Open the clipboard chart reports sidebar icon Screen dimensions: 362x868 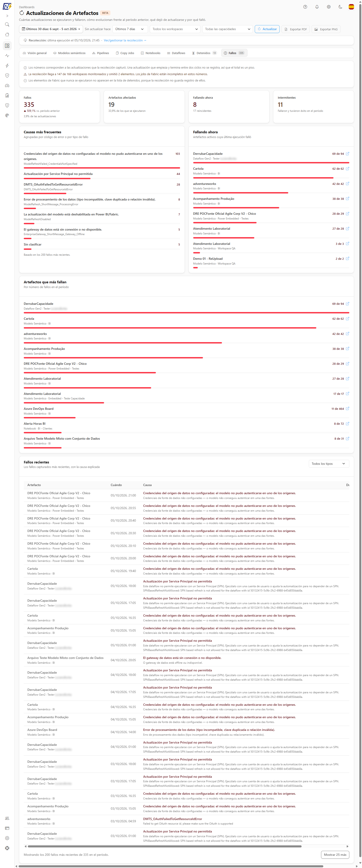pyautogui.click(x=7, y=95)
